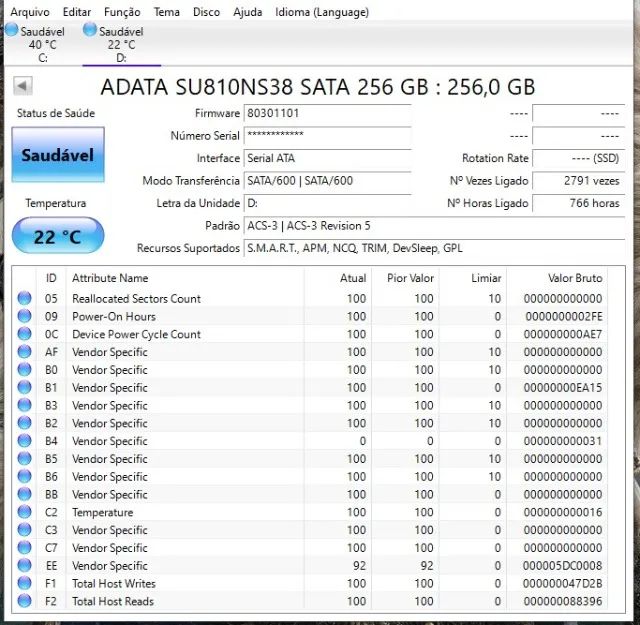Click the Atual column header
Image resolution: width=640 pixels, height=625 pixels.
338,278
